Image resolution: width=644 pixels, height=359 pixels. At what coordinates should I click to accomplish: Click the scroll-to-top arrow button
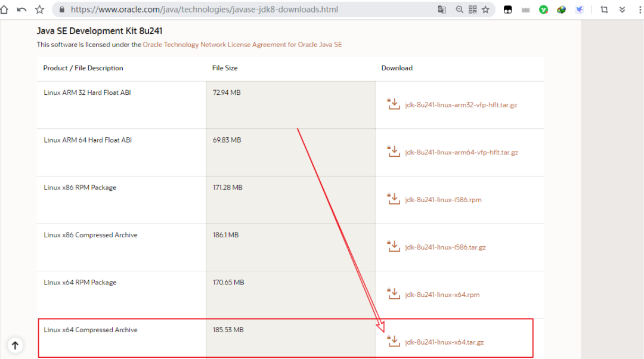(15, 345)
